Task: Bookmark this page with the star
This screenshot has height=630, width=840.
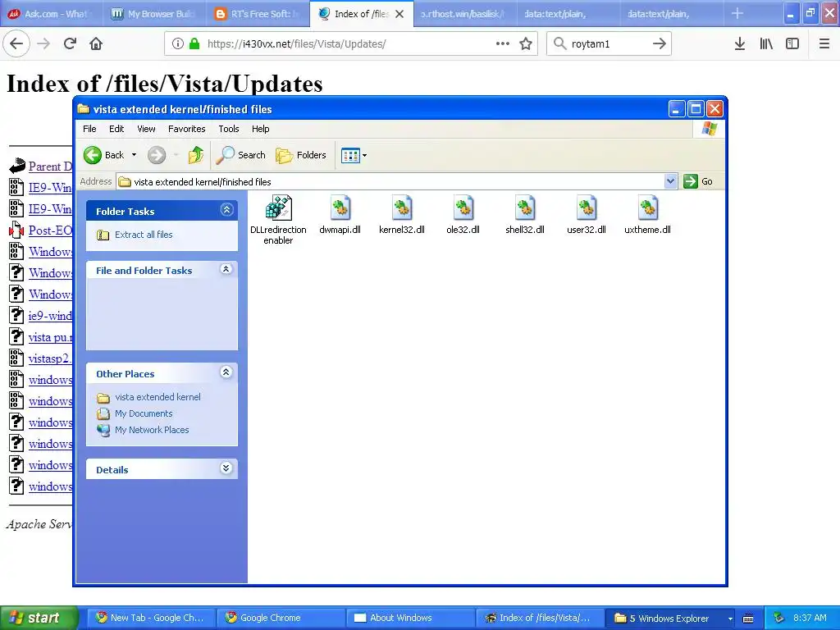Action: 526,44
